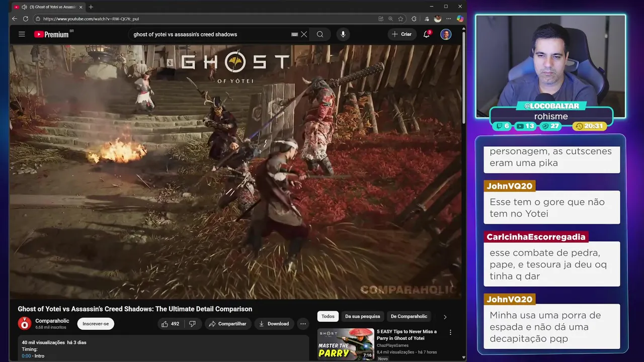Open the split screen icon in the address bar
644x362 pixels.
(381, 19)
